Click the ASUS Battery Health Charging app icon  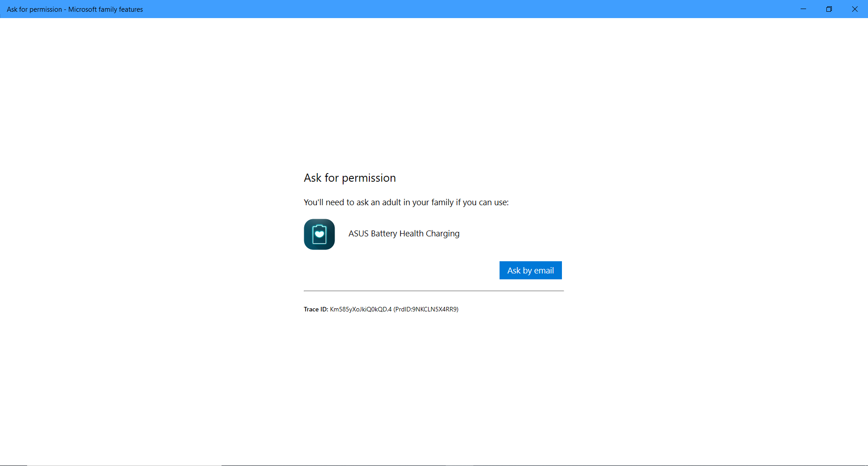[x=319, y=234]
